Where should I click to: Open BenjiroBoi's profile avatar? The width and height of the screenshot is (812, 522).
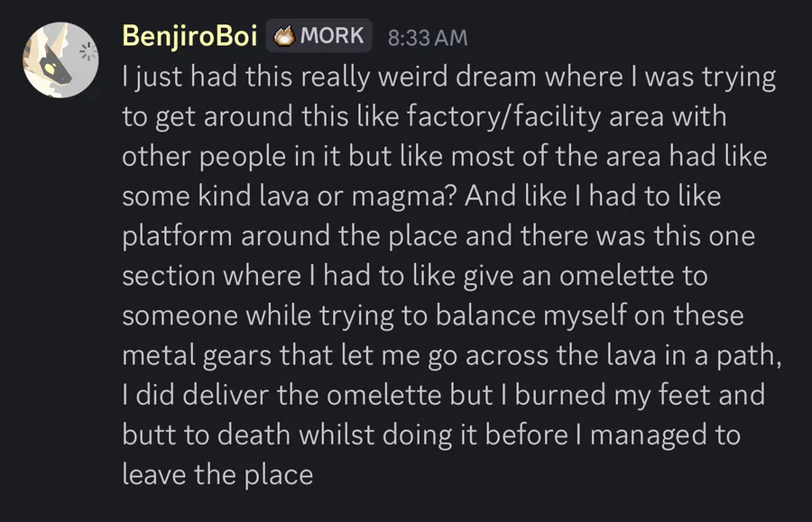point(60,60)
